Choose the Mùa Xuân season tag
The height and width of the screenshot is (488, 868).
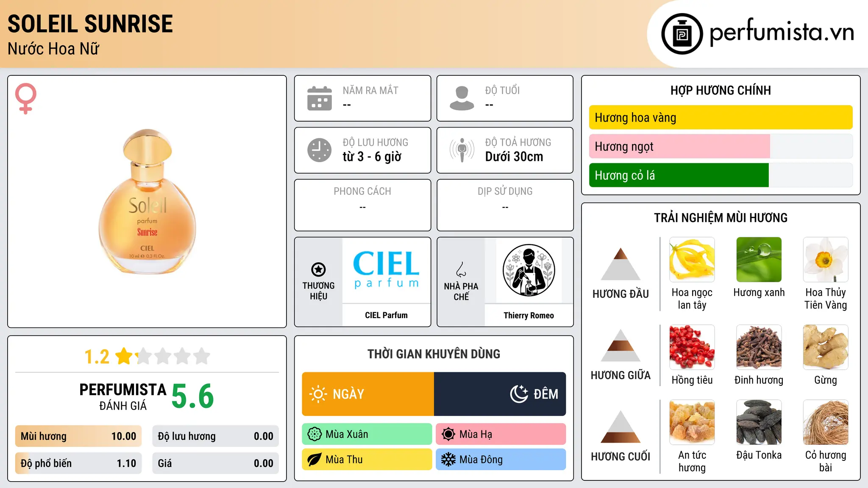(x=367, y=434)
